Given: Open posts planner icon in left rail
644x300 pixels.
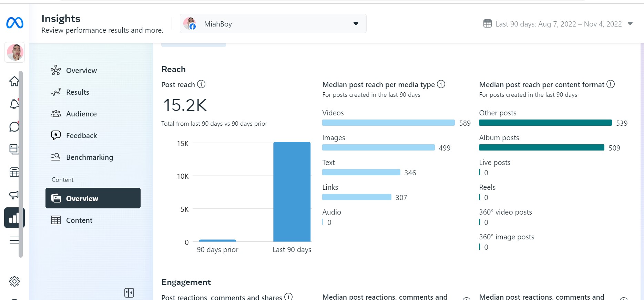Looking at the screenshot, I should (x=14, y=149).
